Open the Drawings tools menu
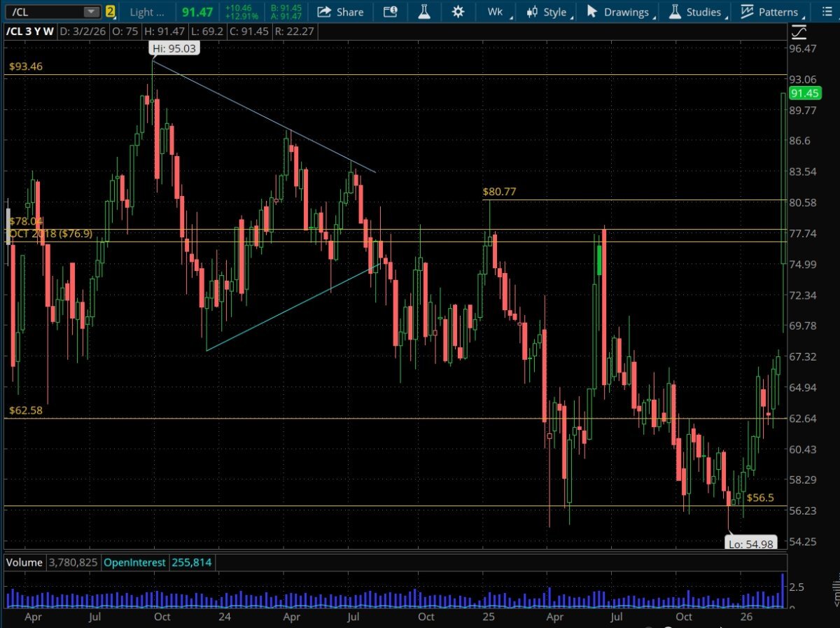This screenshot has width=840, height=628. click(x=617, y=12)
